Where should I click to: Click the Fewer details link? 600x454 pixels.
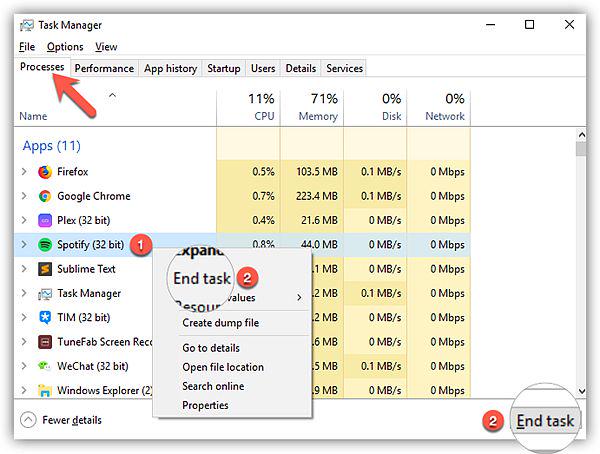tap(72, 420)
